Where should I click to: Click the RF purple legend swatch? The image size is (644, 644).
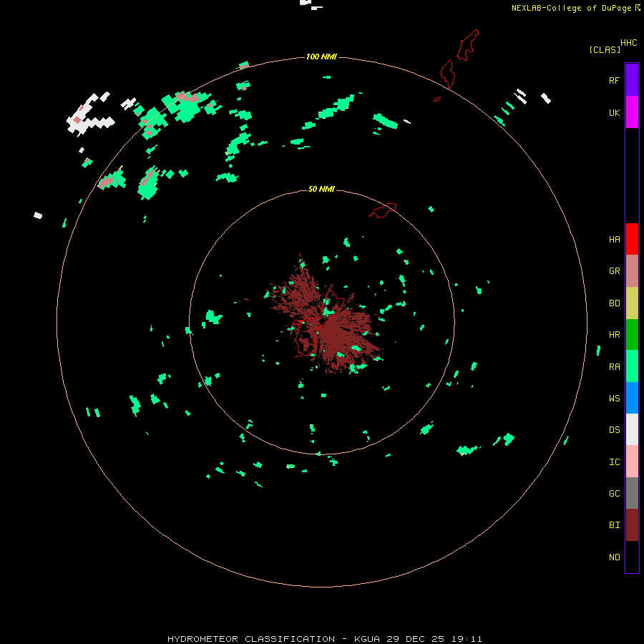(632, 80)
